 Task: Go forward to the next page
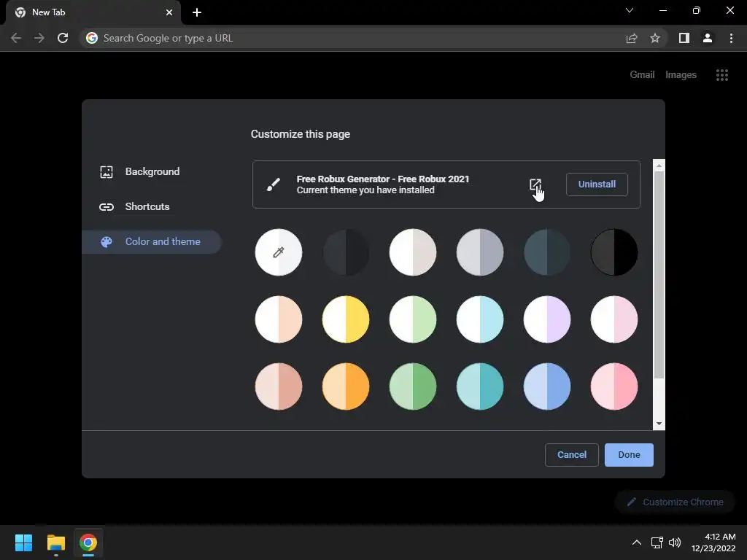[x=39, y=38]
